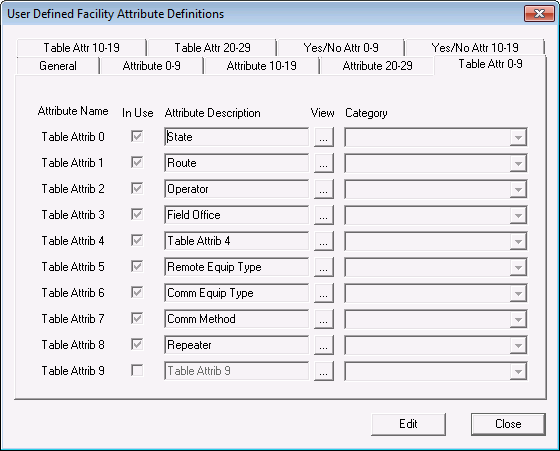Screen dimensions: 560x451
Task: Click the disabled Table Attrib 9 description field
Action: pos(236,371)
